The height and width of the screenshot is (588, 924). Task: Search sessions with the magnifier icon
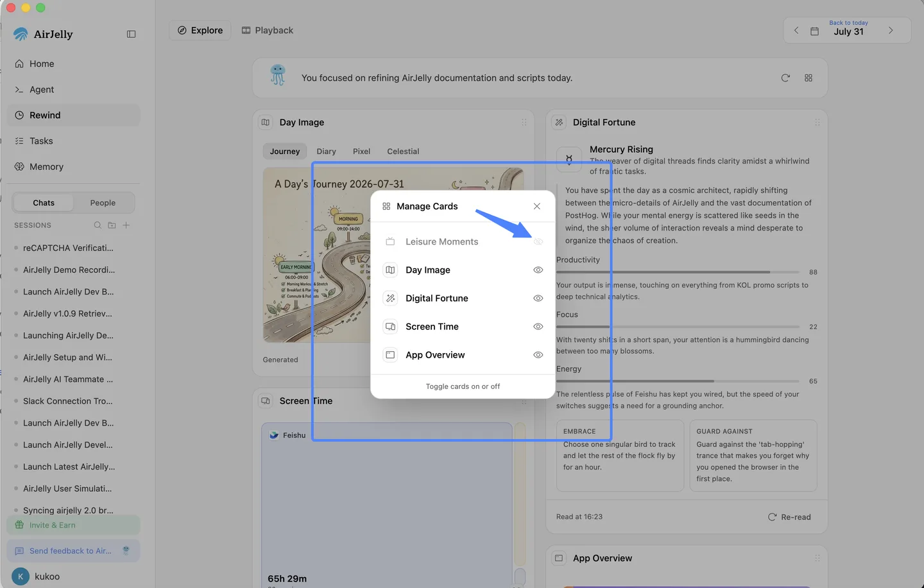[98, 225]
